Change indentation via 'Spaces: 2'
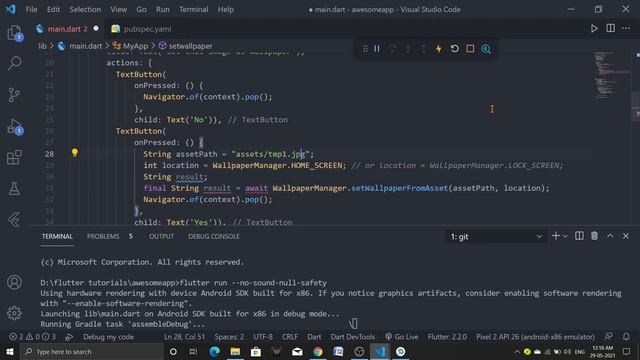Image resolution: width=640 pixels, height=360 pixels. (x=229, y=337)
